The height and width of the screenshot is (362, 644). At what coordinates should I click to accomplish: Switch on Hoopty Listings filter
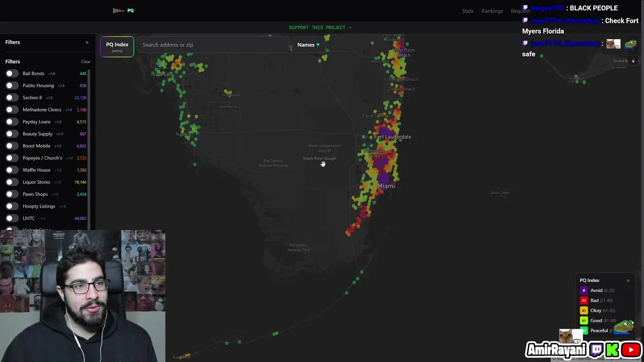(12, 206)
